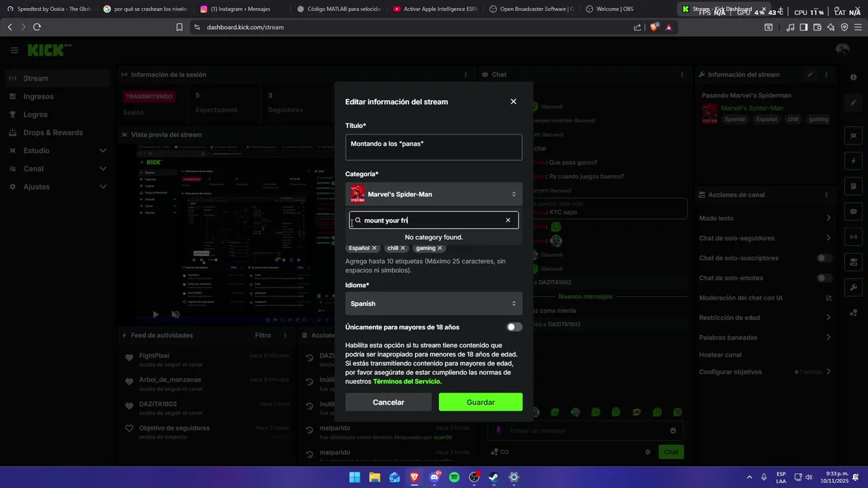Open the hamburger menu beside the Kick logo
Viewport: 868px width, 488px height.
[14, 50]
